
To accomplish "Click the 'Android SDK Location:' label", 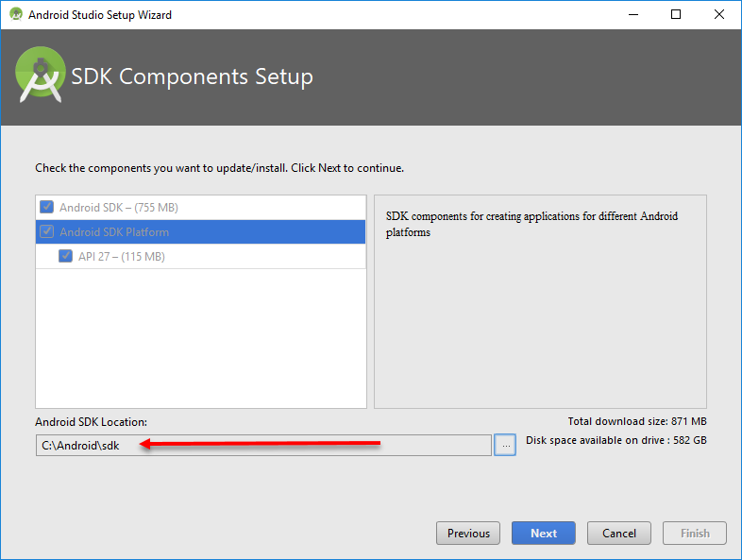I will [91, 422].
